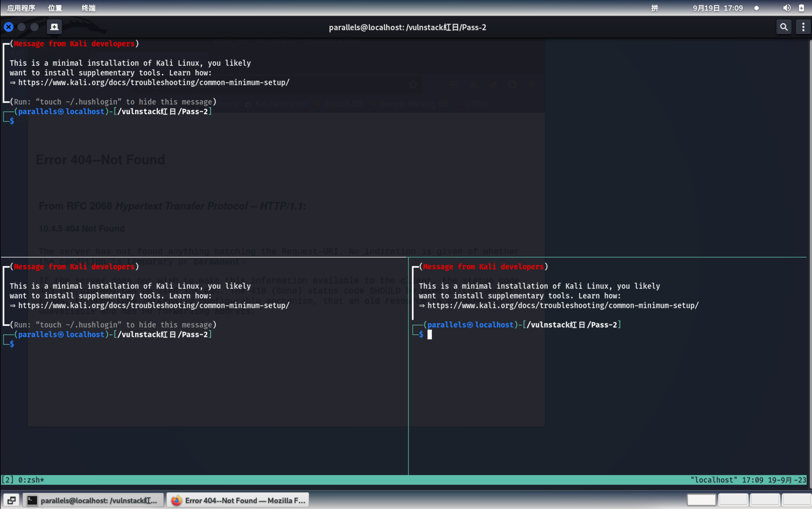Close the terminal window with blue X

point(9,27)
